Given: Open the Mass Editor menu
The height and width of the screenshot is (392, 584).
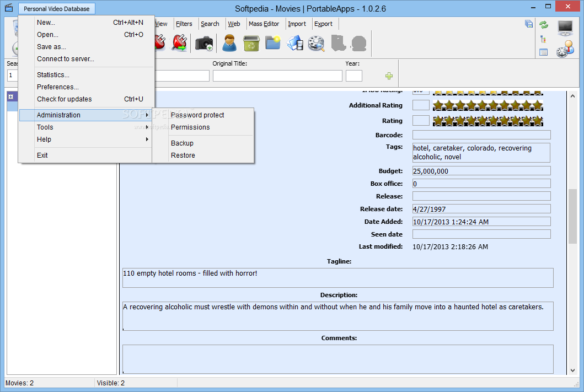Looking at the screenshot, I should tap(264, 24).
